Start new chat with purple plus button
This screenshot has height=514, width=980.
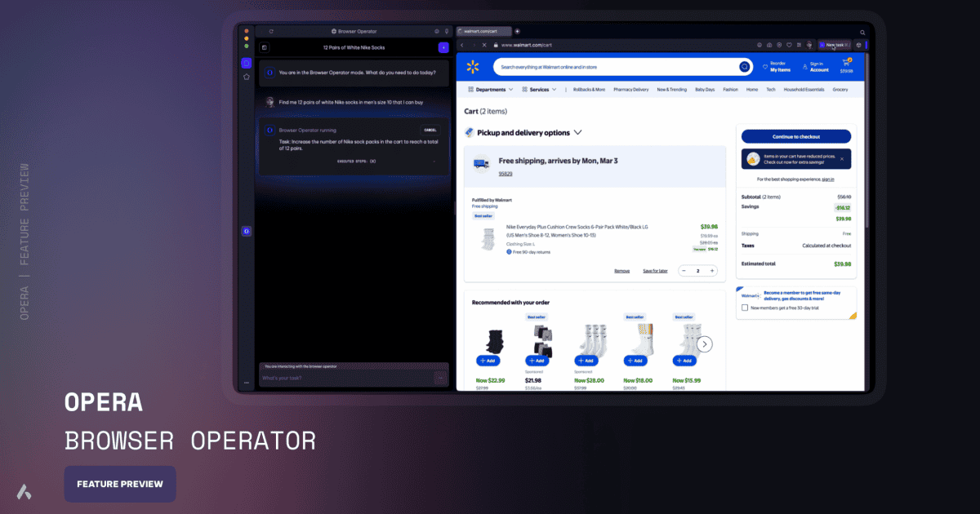coord(443,47)
